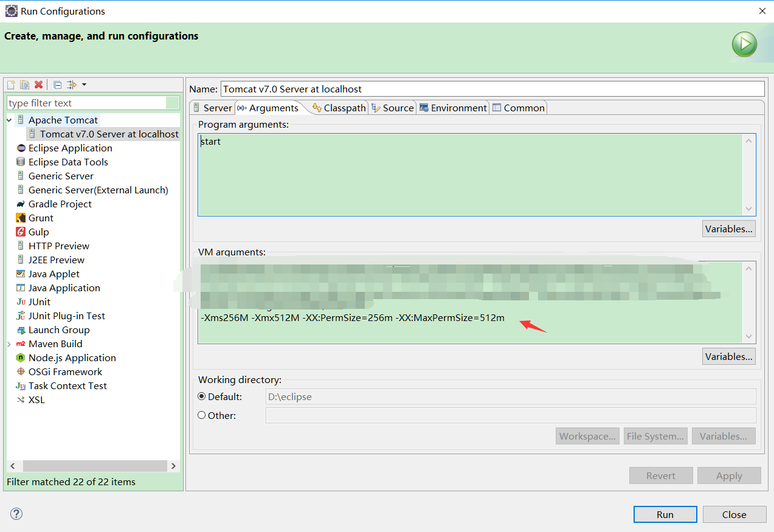Select the Generic Server tree item

pos(61,176)
